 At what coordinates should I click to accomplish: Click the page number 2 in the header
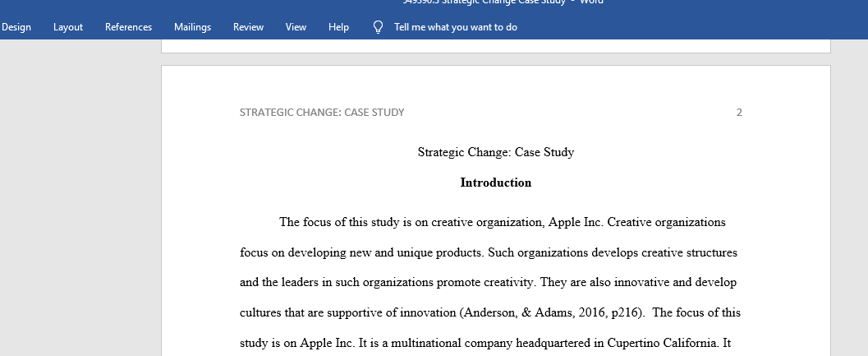(739, 113)
